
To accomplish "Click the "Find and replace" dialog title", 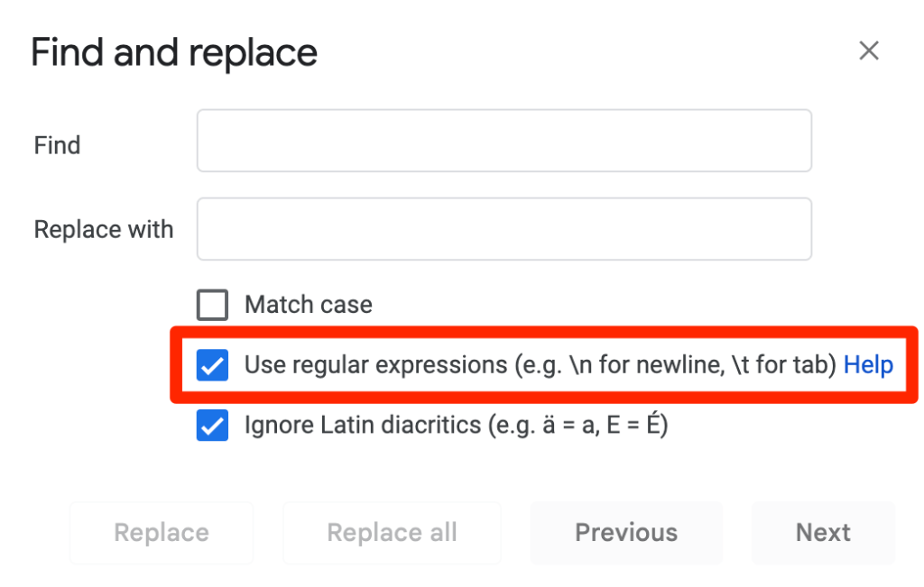I will point(174,53).
